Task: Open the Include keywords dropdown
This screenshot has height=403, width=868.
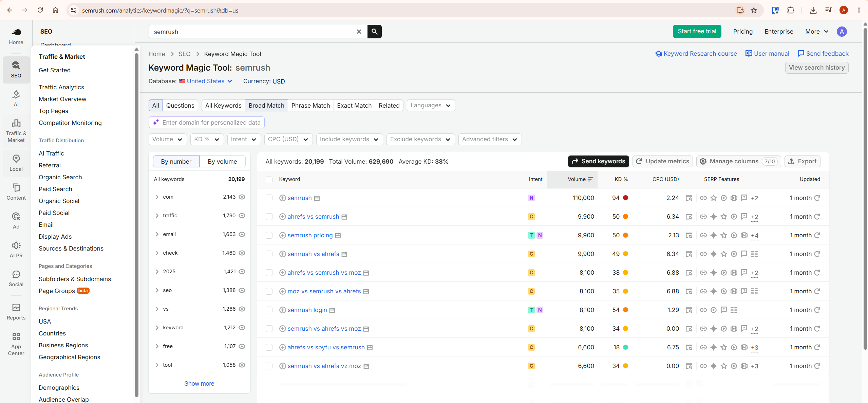Action: pos(349,139)
